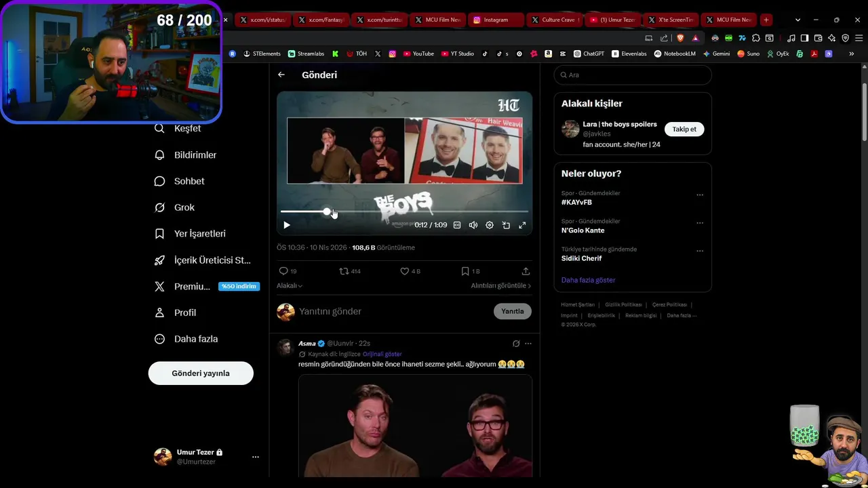Open more options on Asma's reply
The width and height of the screenshot is (868, 488).
(x=528, y=344)
